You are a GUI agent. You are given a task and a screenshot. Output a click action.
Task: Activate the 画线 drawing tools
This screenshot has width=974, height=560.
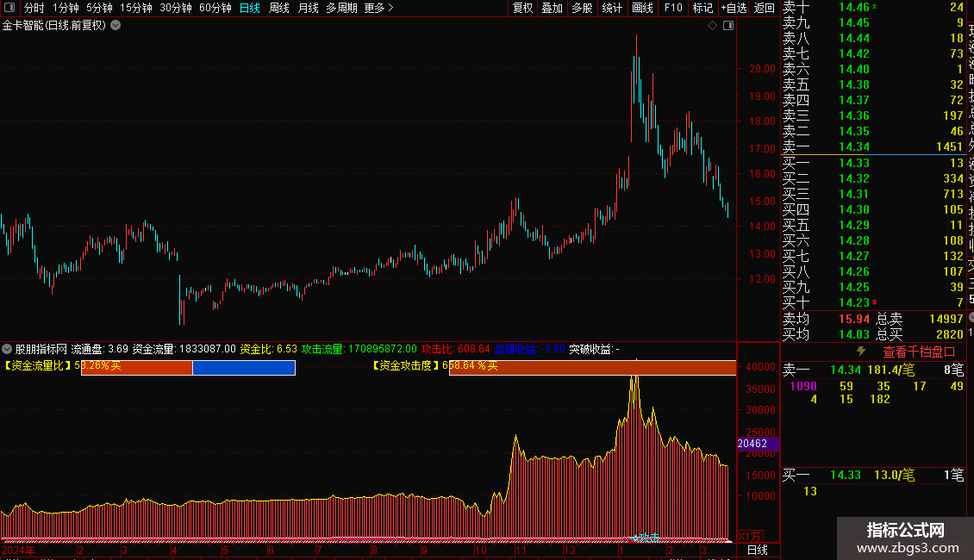pyautogui.click(x=642, y=8)
